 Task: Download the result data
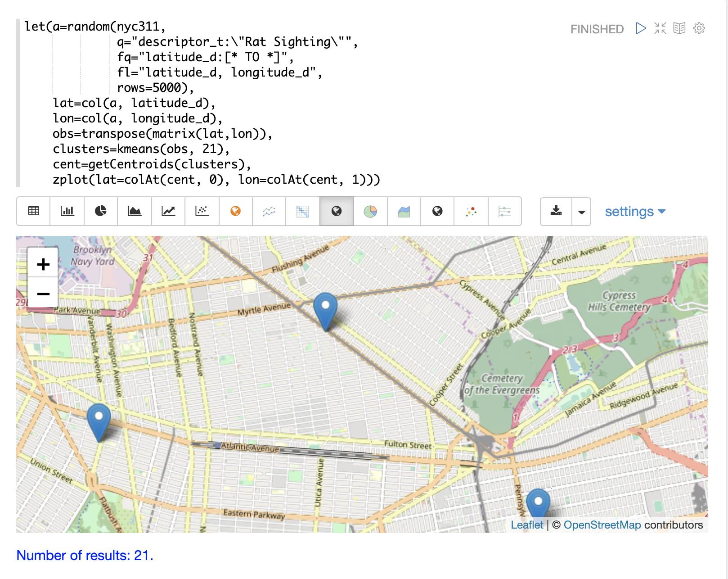click(x=556, y=211)
